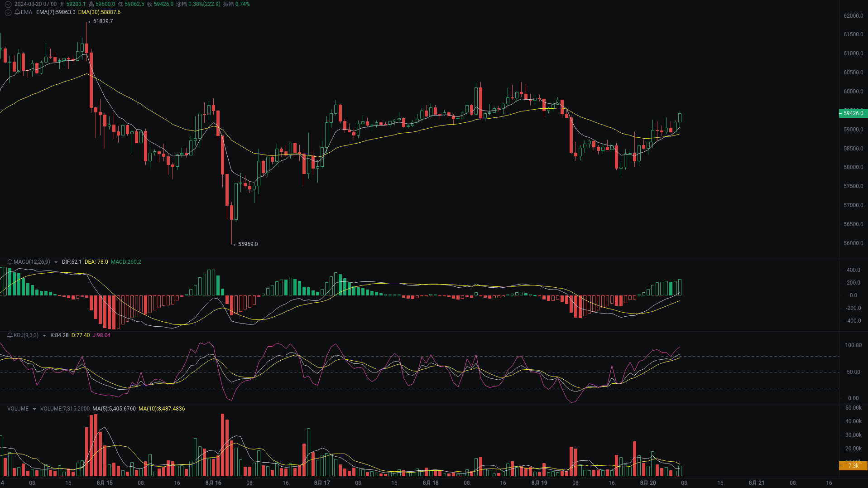Click the EMA indicator label

pyautogui.click(x=26, y=12)
